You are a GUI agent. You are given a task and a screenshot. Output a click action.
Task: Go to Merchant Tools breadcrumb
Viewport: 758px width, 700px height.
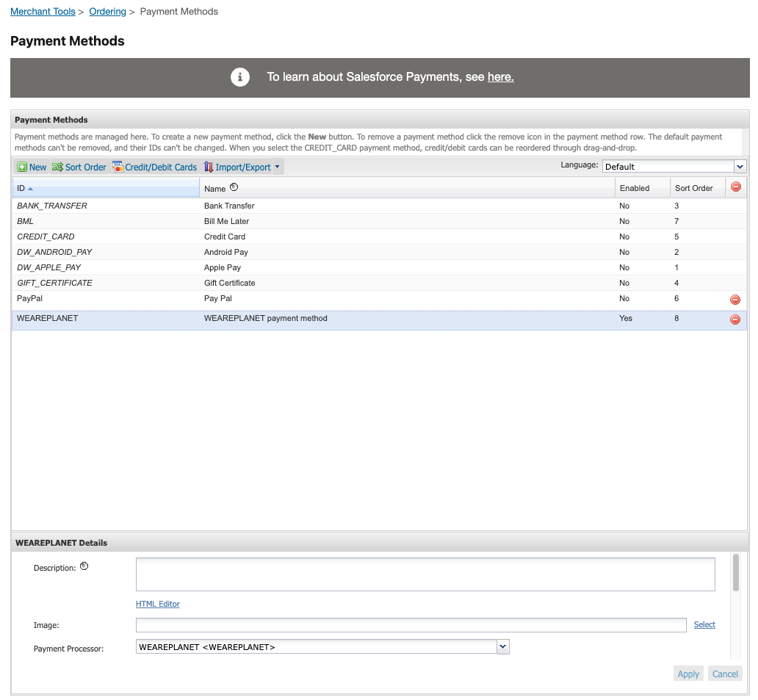pos(43,12)
